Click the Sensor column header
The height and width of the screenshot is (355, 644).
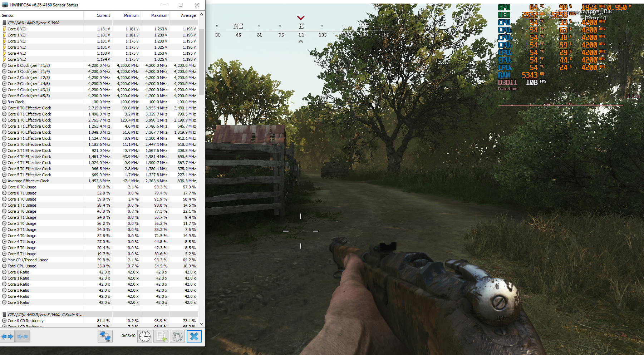[42, 15]
